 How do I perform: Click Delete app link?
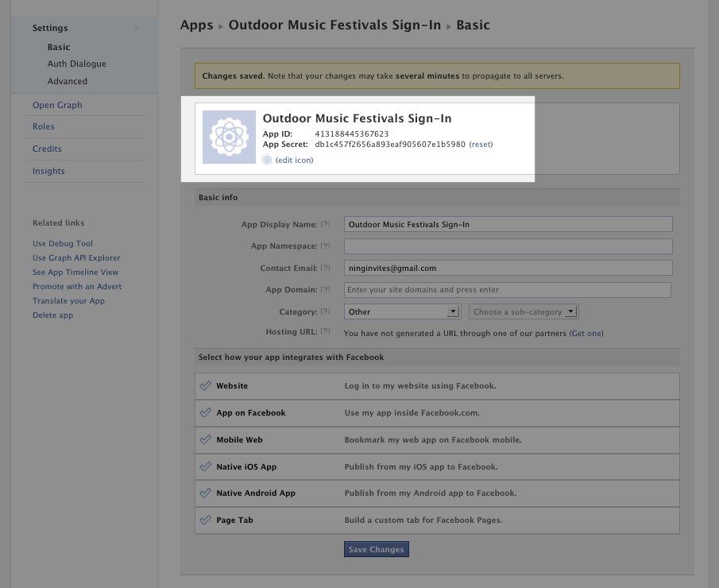tap(52, 315)
